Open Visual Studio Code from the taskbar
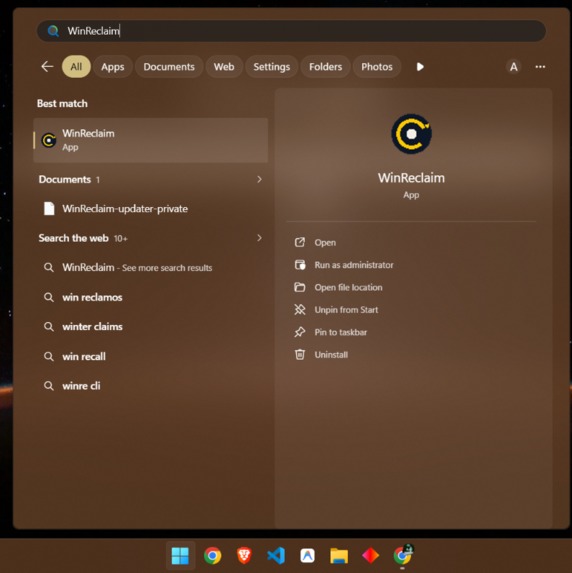Viewport: 572px width, 573px height. 276,556
